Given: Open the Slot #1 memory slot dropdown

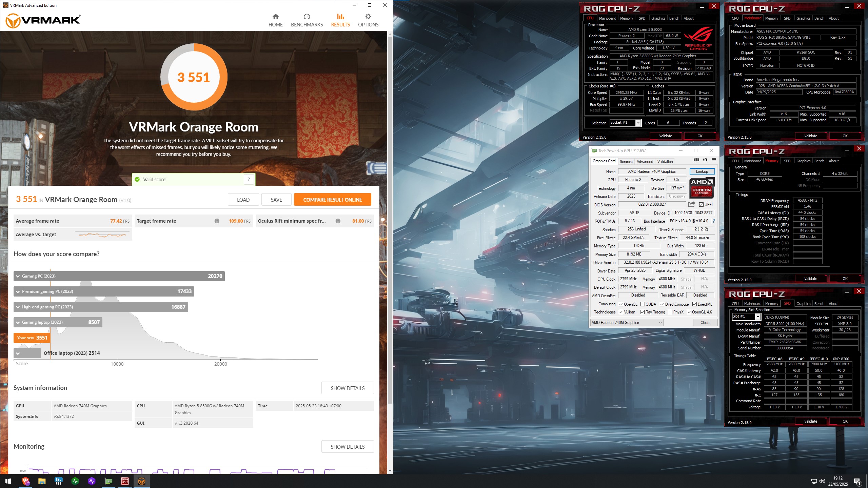Looking at the screenshot, I should [x=747, y=317].
